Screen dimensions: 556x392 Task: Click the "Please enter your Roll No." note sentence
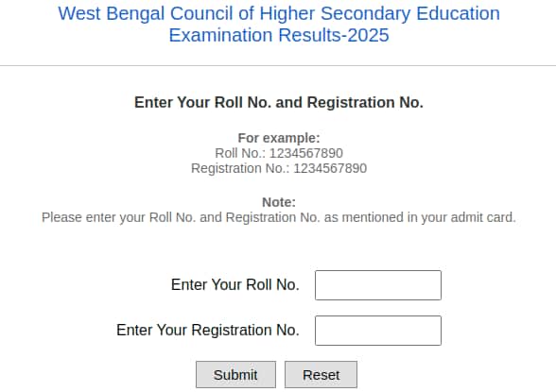point(279,217)
